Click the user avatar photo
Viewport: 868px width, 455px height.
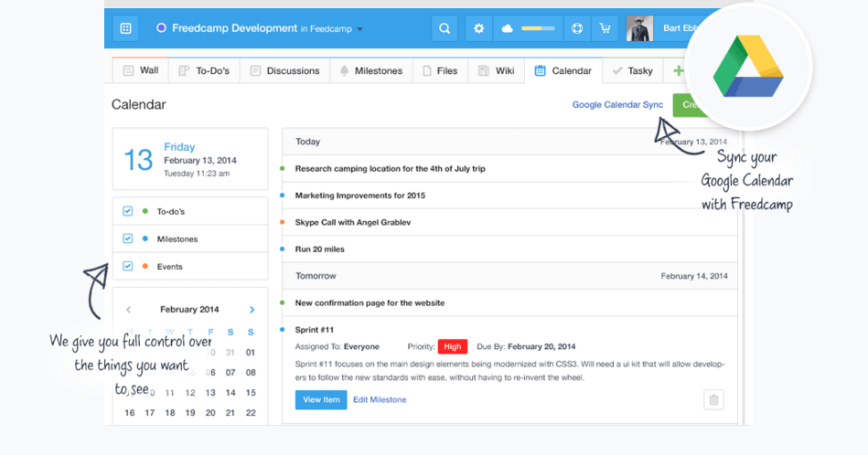click(x=639, y=28)
